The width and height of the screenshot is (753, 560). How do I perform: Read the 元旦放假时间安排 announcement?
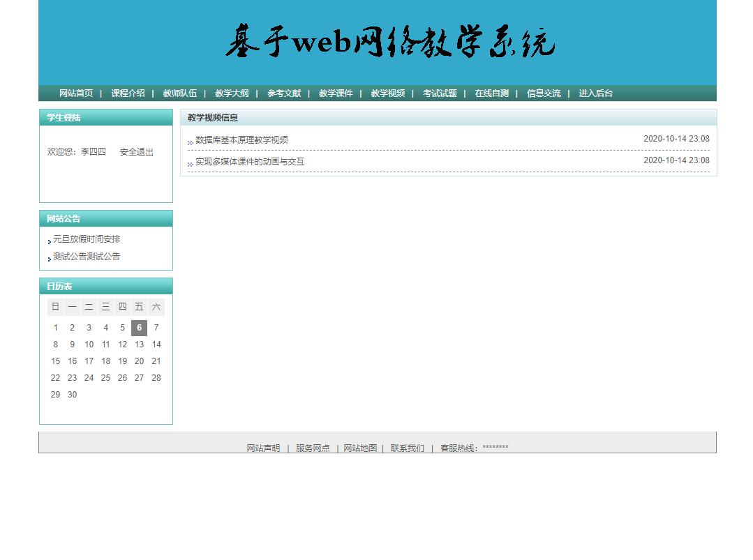87,239
